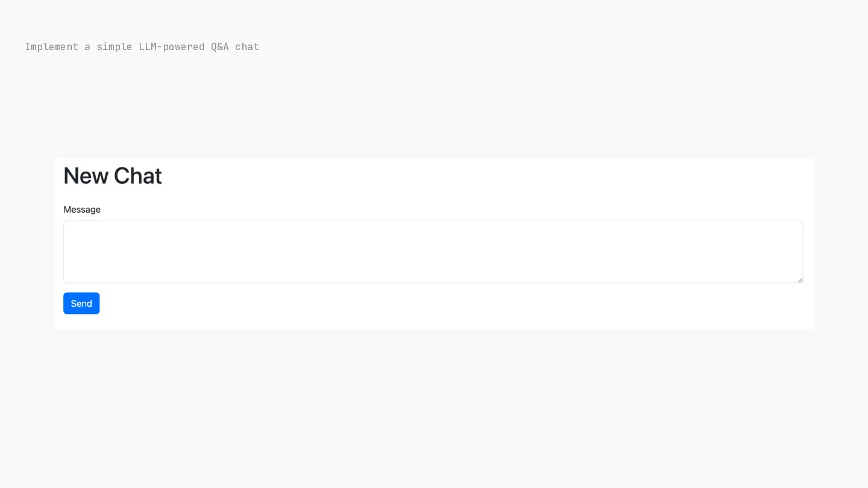
Task: Select the New Chat heading
Action: point(113,176)
